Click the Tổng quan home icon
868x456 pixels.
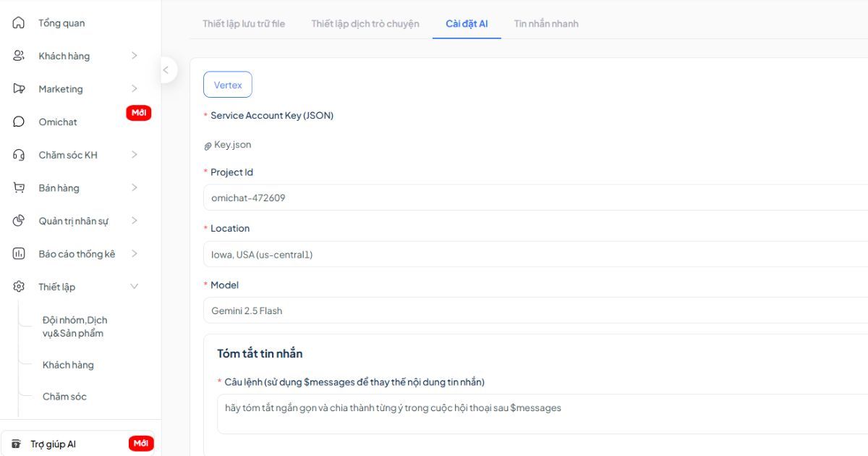pos(19,23)
